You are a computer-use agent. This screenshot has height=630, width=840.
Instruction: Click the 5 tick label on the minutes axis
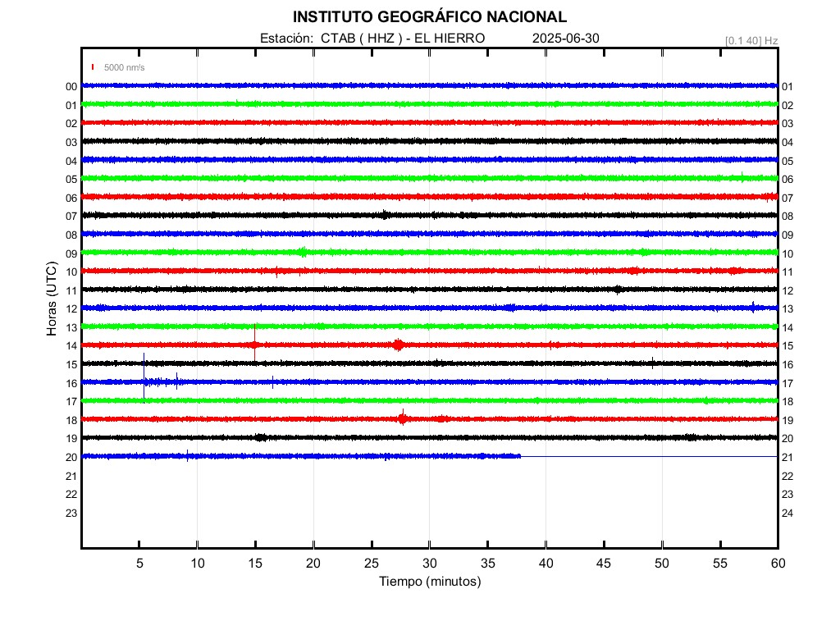[x=139, y=564]
